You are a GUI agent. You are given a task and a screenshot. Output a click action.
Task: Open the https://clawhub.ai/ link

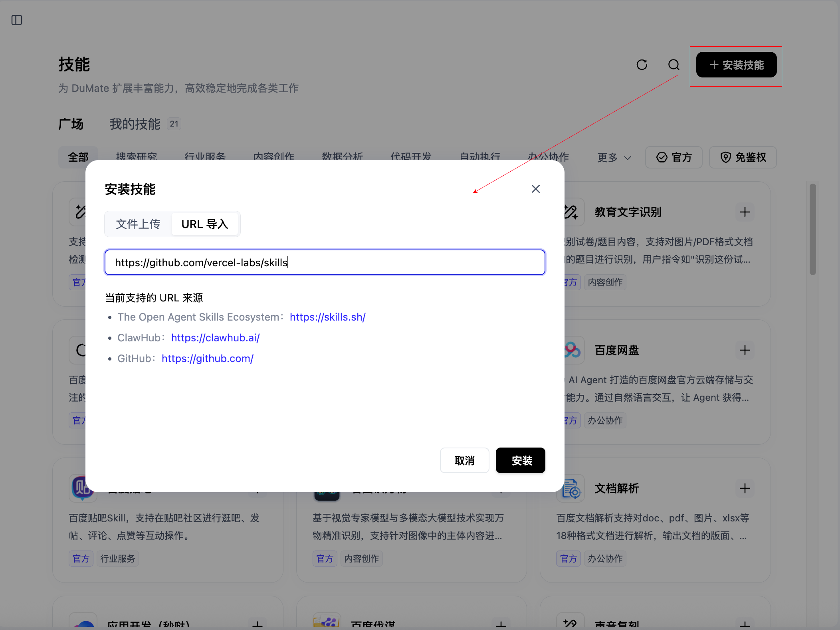(215, 338)
